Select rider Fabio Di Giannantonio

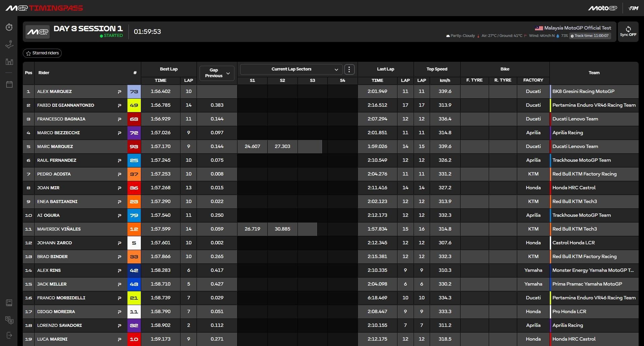coord(66,105)
